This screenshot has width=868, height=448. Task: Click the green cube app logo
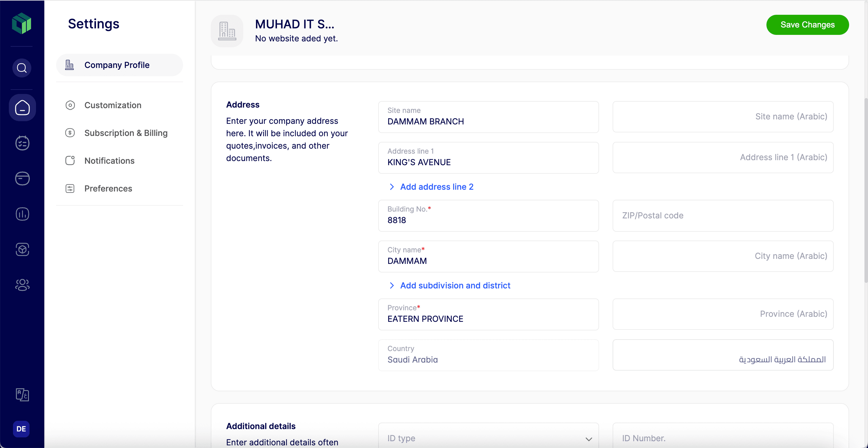22,23
